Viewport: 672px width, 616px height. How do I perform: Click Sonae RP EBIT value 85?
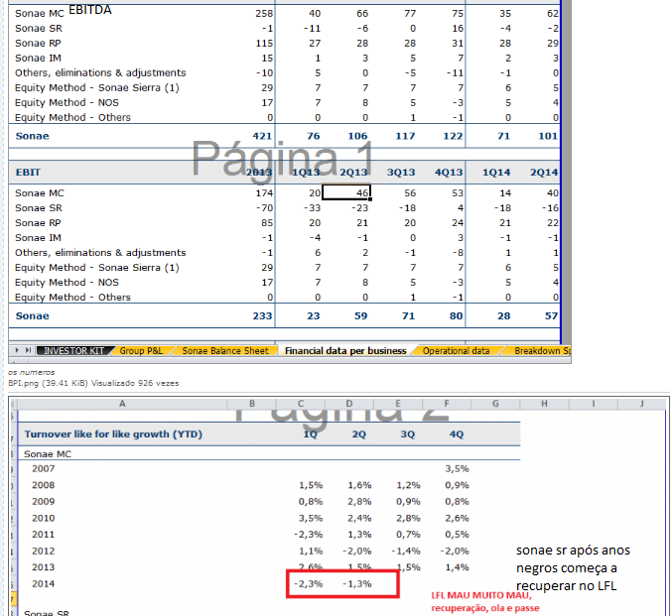tap(267, 223)
